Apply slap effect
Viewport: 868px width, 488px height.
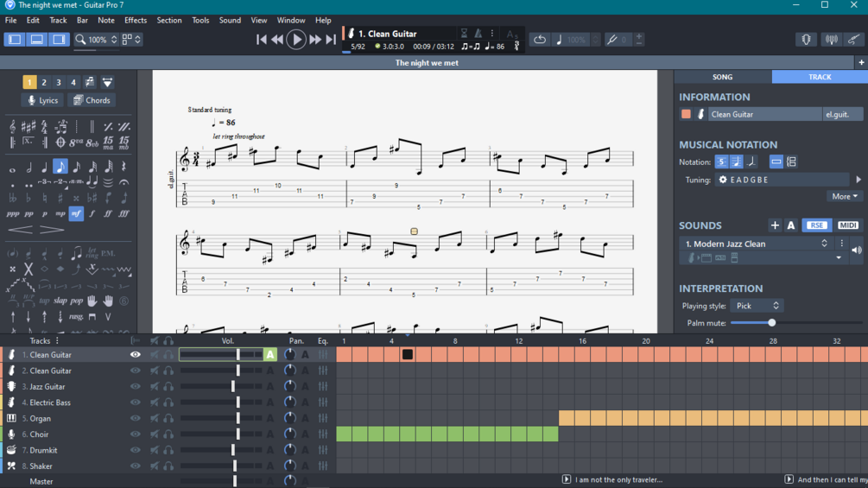click(60, 301)
